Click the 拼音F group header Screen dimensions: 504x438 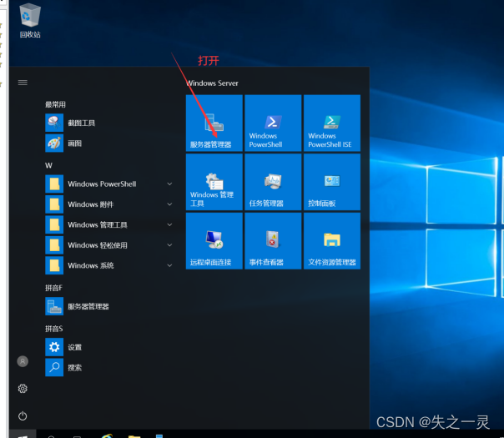(53, 288)
